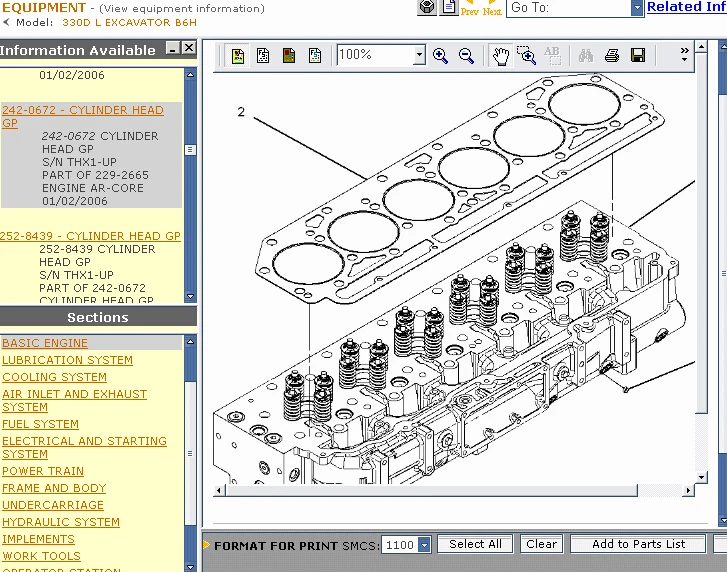Click the graphic's vertical scrollbar thumb

[x=701, y=232]
